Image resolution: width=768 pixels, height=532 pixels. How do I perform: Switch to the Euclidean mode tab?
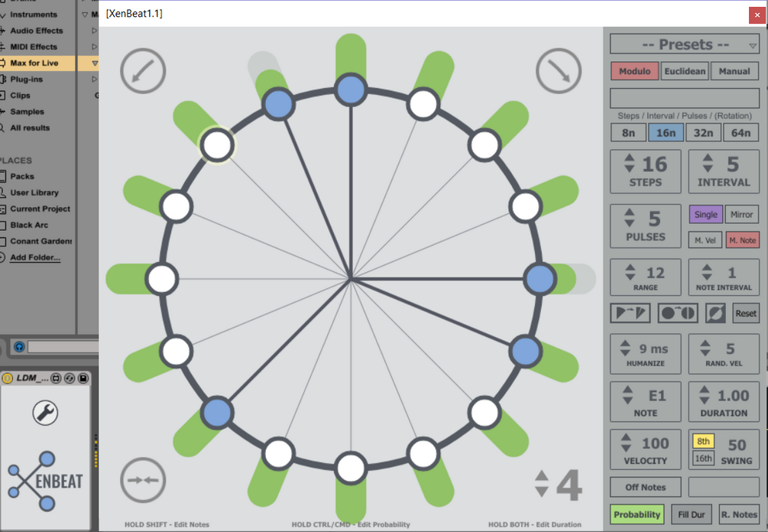[x=685, y=71]
